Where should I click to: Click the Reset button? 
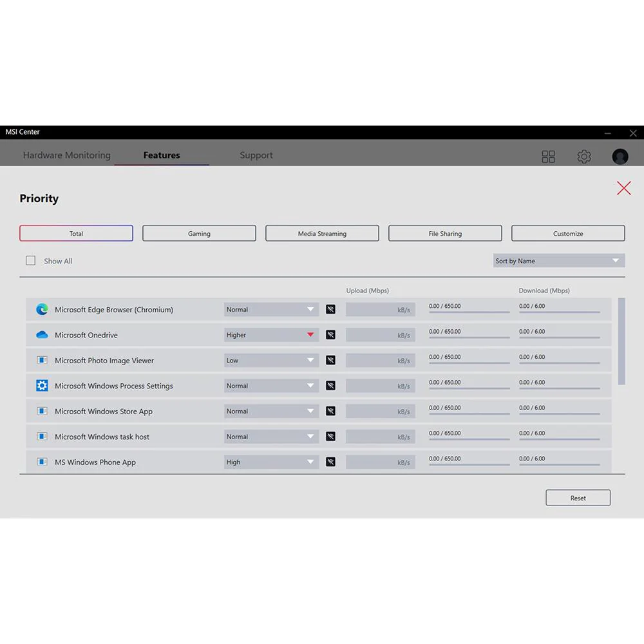point(578,498)
